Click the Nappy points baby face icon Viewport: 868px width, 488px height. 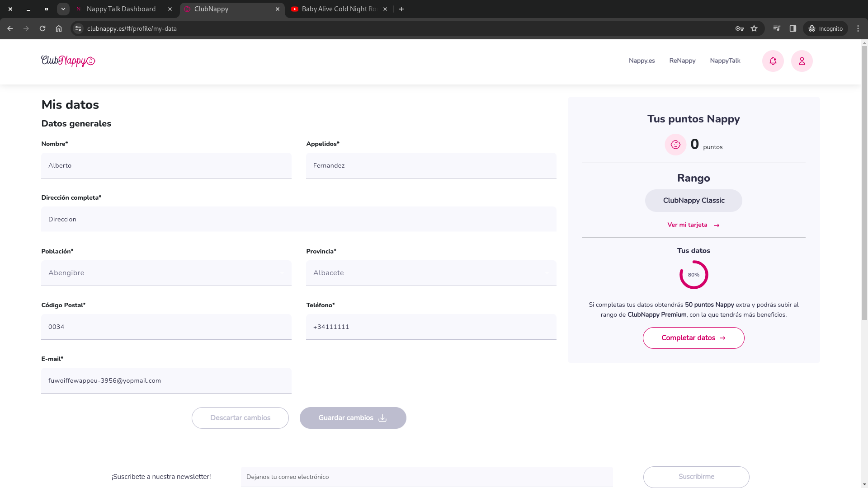(x=675, y=145)
